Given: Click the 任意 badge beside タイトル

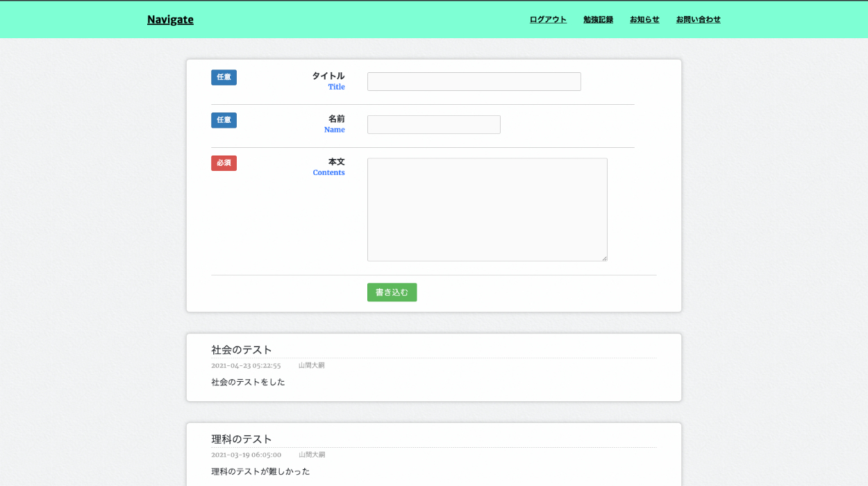Looking at the screenshot, I should pyautogui.click(x=224, y=77).
